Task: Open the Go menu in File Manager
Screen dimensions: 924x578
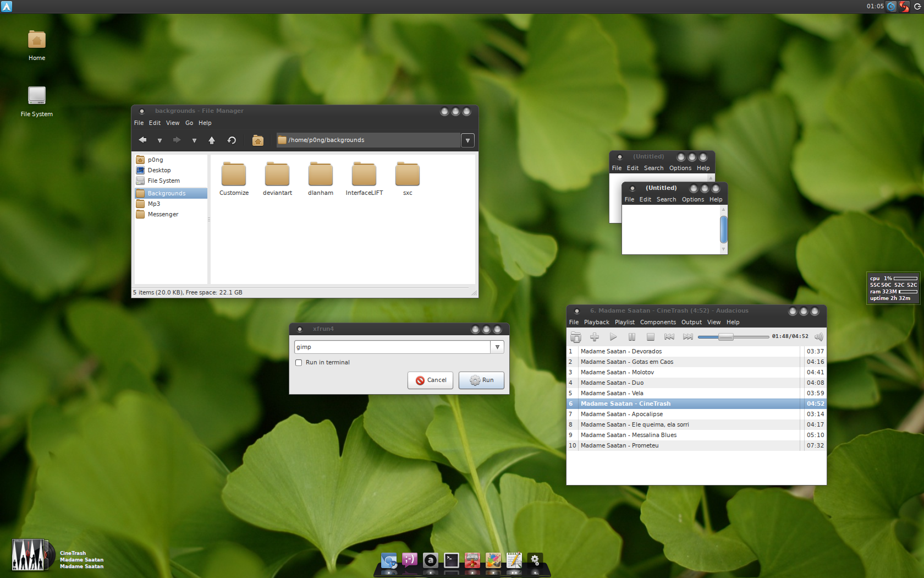Action: 189,123
